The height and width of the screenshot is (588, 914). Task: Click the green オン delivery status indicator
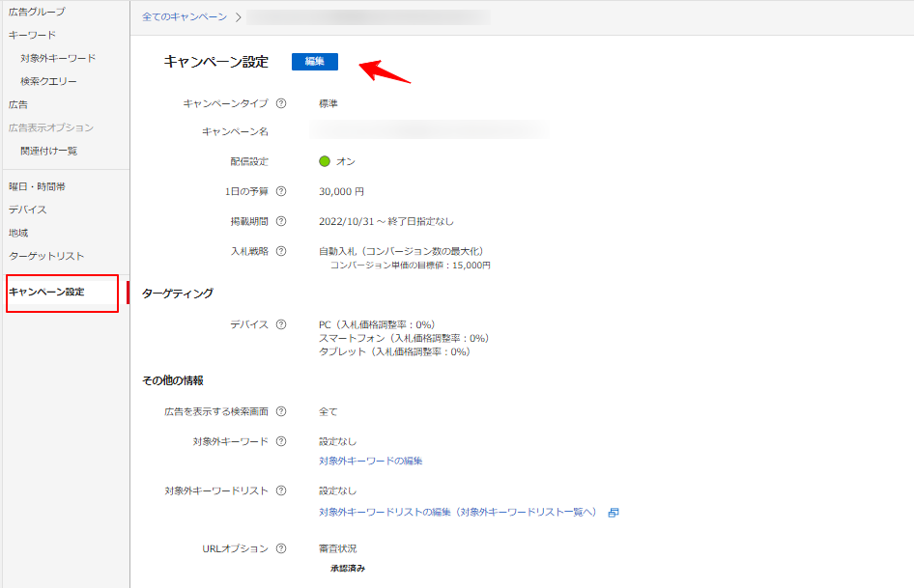coord(325,161)
